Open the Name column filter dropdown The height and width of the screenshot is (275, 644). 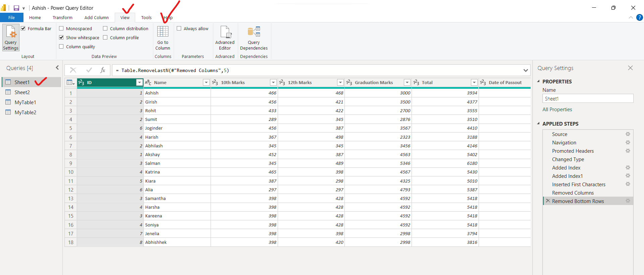point(206,82)
